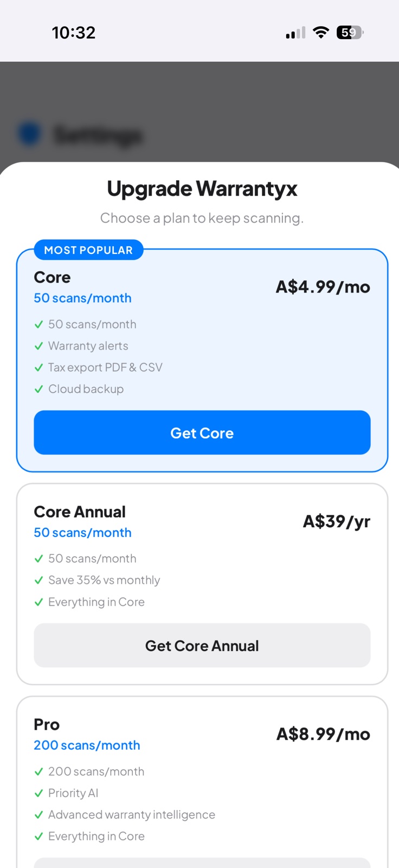Tap the 200 scans/month link under Pro
The image size is (399, 868).
(87, 745)
